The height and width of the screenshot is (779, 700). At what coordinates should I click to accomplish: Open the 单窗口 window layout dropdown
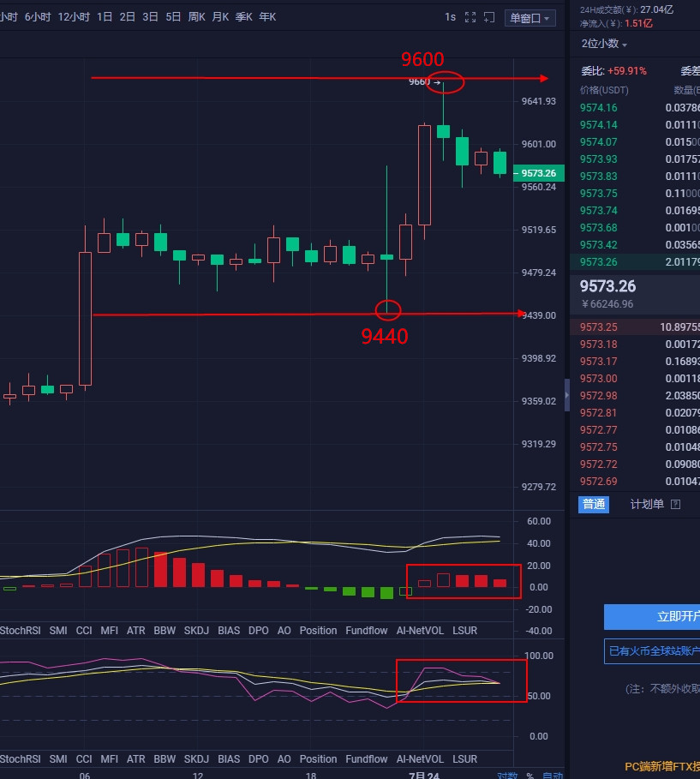click(530, 18)
